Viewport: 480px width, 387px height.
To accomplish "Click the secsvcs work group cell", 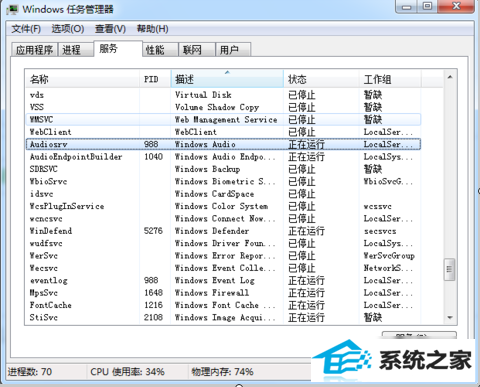I will pyautogui.click(x=380, y=231).
